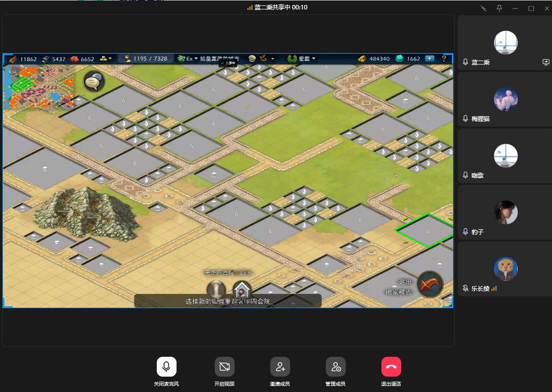Click the 484340 gold amount
Screen dimensions: 552x392
click(379, 59)
